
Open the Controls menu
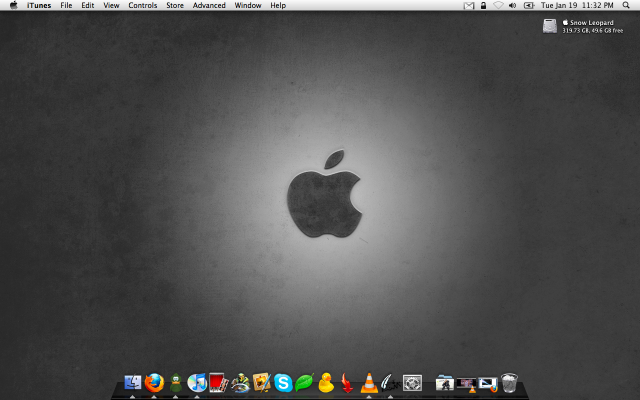point(143,5)
